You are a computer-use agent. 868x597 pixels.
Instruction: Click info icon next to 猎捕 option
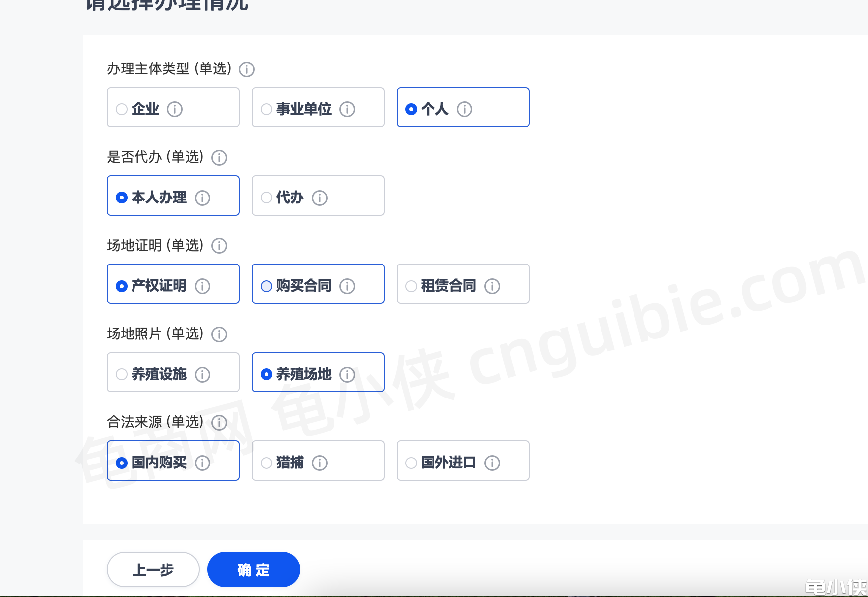(320, 463)
